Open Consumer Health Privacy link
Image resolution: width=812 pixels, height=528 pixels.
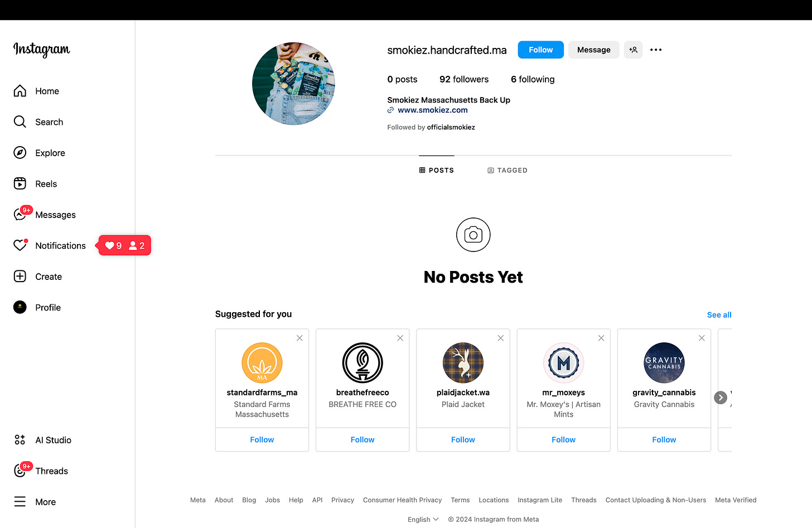pyautogui.click(x=402, y=500)
